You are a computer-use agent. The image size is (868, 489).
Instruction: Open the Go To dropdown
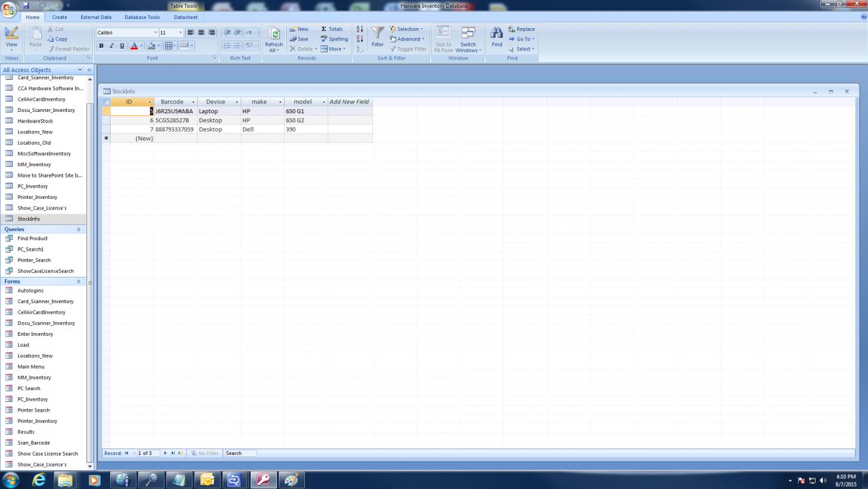pos(522,39)
